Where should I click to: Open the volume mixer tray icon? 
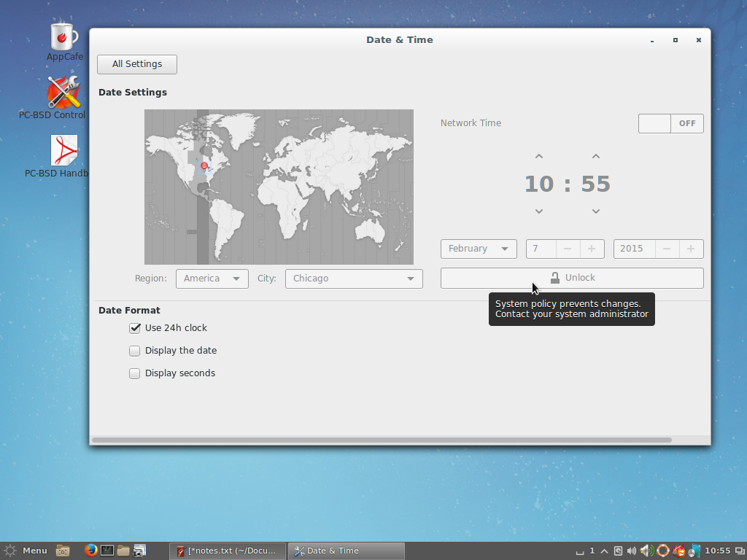point(646,551)
